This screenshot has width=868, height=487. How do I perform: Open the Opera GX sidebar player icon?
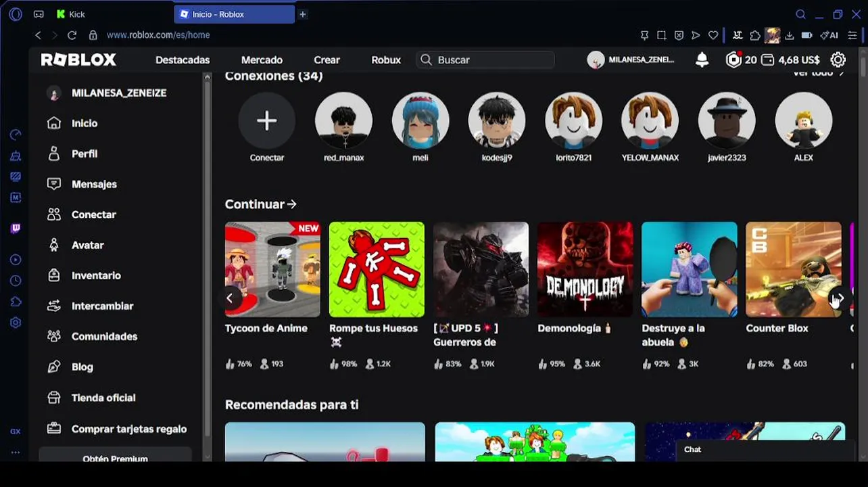coord(16,260)
